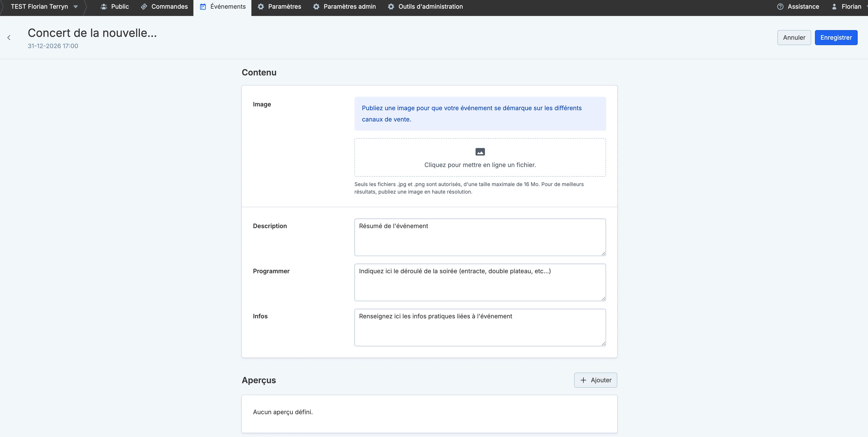
Task: Expand the TEST Florian Terryn dropdown arrow
Action: pyautogui.click(x=76, y=7)
